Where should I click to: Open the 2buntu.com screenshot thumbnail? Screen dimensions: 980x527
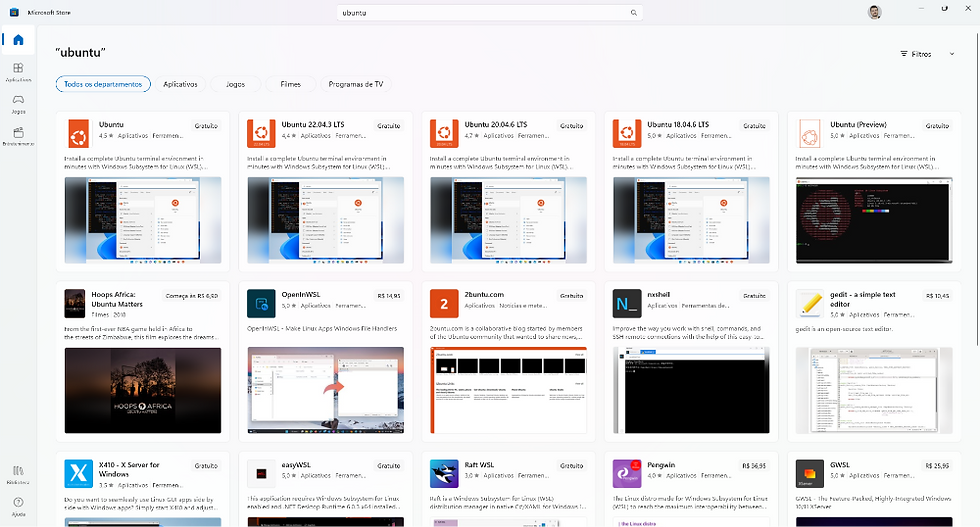click(x=508, y=390)
